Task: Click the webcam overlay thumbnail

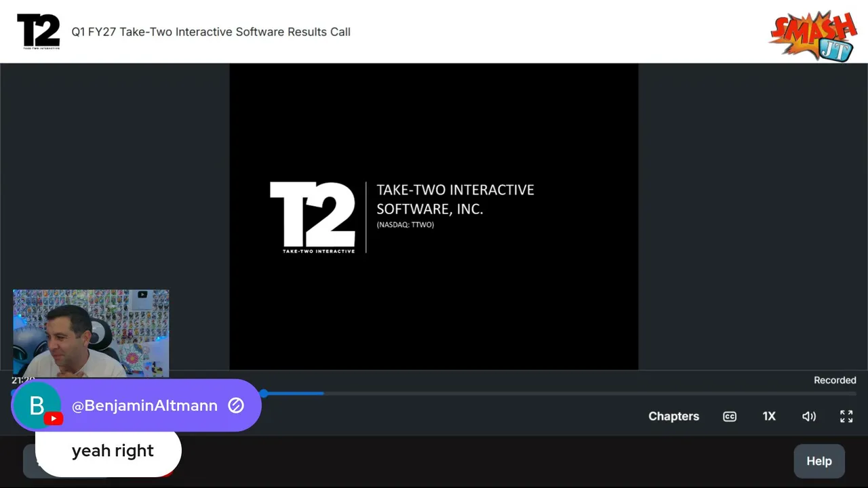Action: (91, 333)
